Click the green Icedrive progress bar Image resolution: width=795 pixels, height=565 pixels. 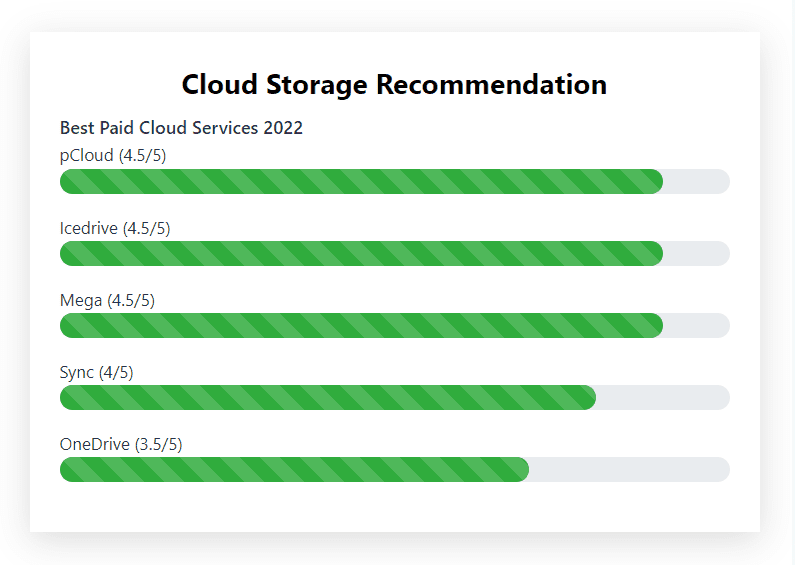360,254
